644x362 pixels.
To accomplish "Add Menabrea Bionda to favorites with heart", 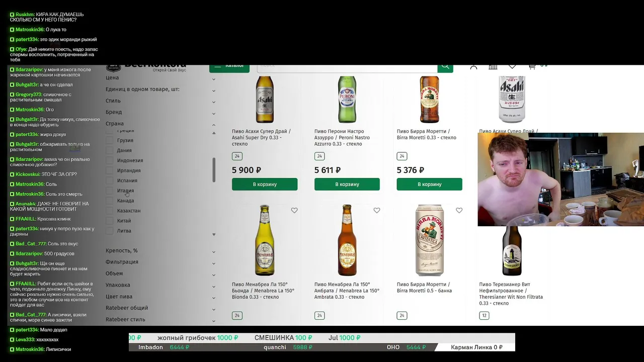I will [294, 211].
